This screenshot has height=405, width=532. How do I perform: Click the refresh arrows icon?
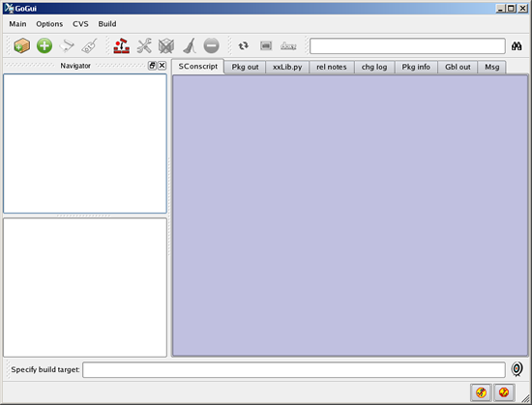(x=243, y=45)
